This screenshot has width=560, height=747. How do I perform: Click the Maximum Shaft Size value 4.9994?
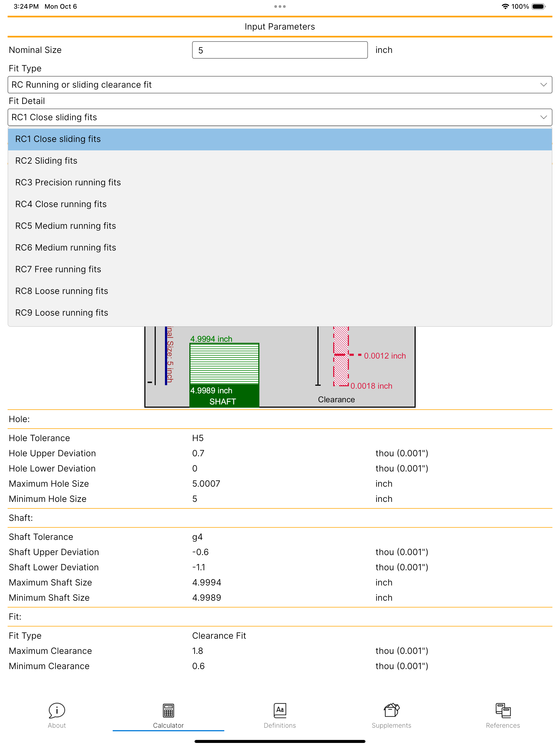click(206, 583)
